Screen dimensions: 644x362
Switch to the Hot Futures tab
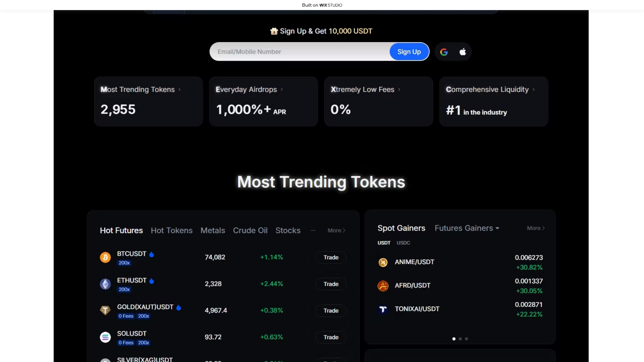(121, 231)
